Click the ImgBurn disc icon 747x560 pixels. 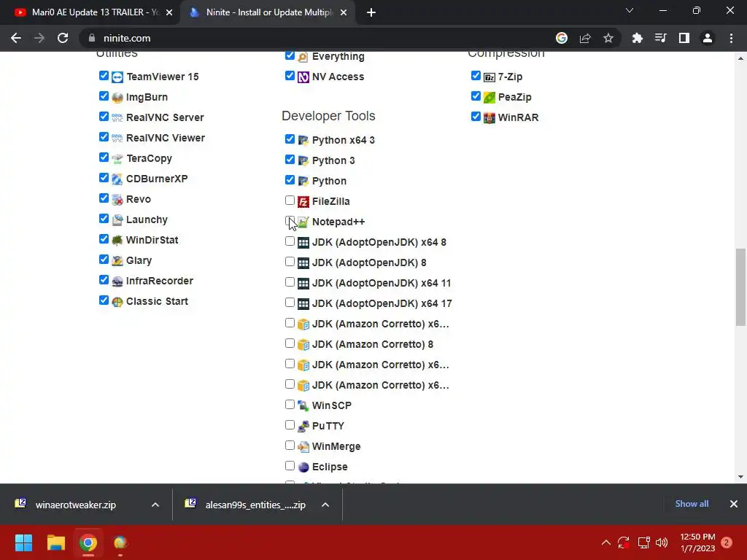[117, 97]
